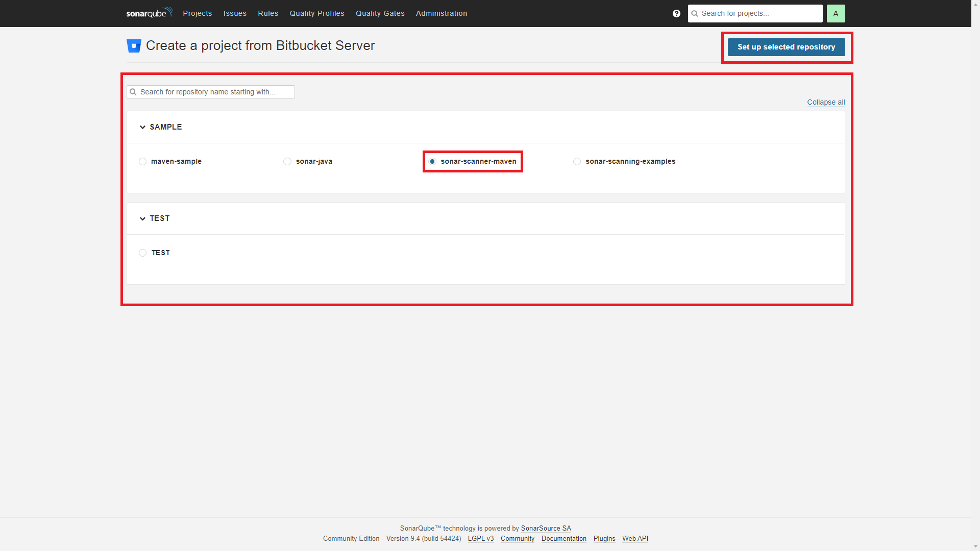The width and height of the screenshot is (980, 551).
Task: Focus the repository name search field
Action: [x=210, y=92]
